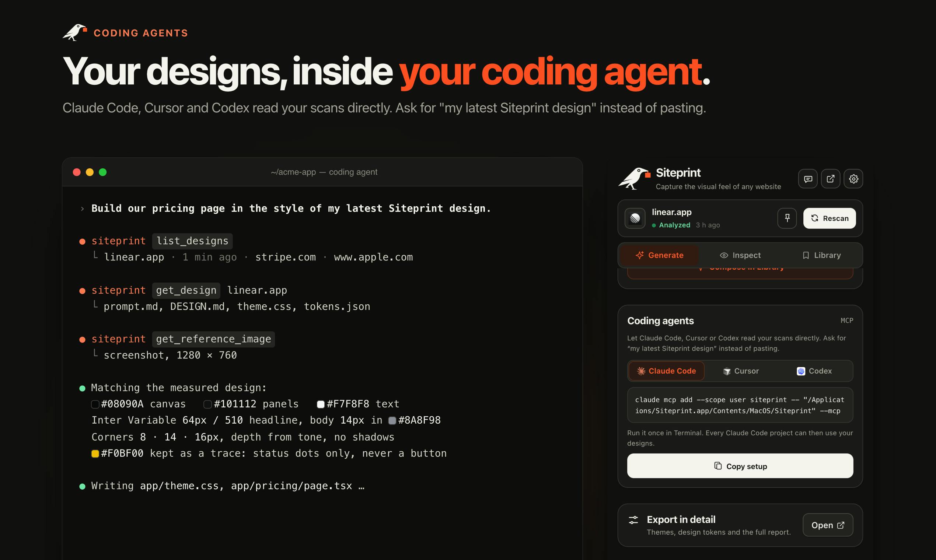The height and width of the screenshot is (560, 936).
Task: Click the #F0BF00 yellow color swatch
Action: pos(95,454)
